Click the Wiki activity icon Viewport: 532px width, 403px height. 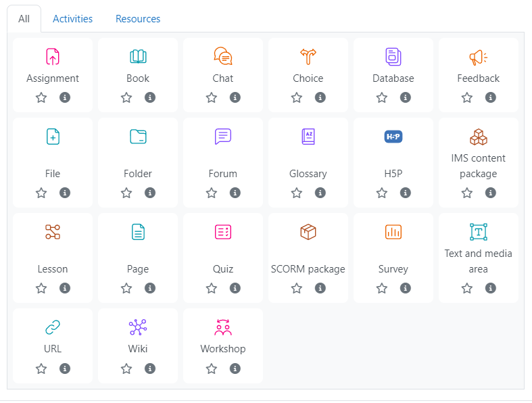click(138, 328)
